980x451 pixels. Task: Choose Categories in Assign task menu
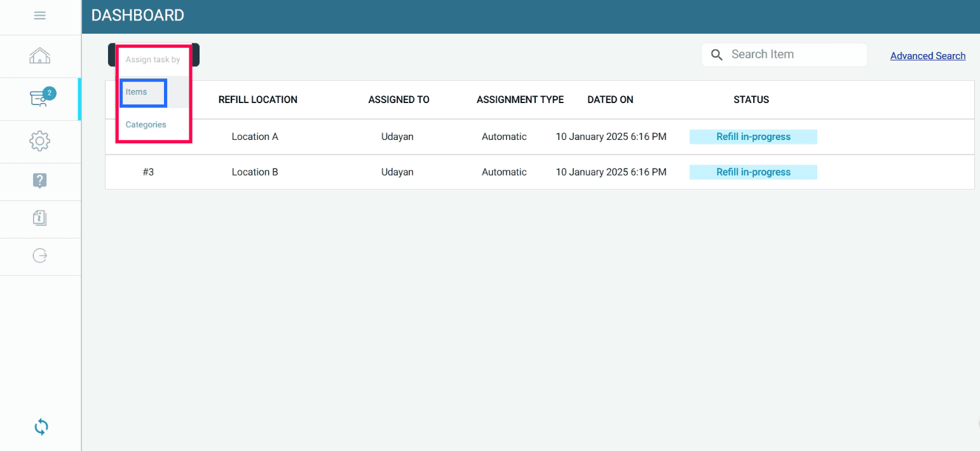point(146,125)
